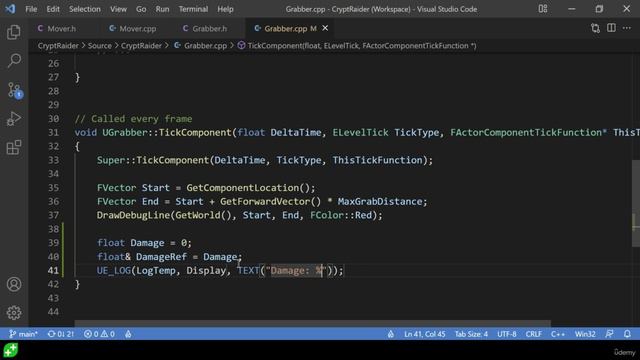Close the Grabber.cpp tab
This screenshot has height=360, width=640.
(x=325, y=28)
